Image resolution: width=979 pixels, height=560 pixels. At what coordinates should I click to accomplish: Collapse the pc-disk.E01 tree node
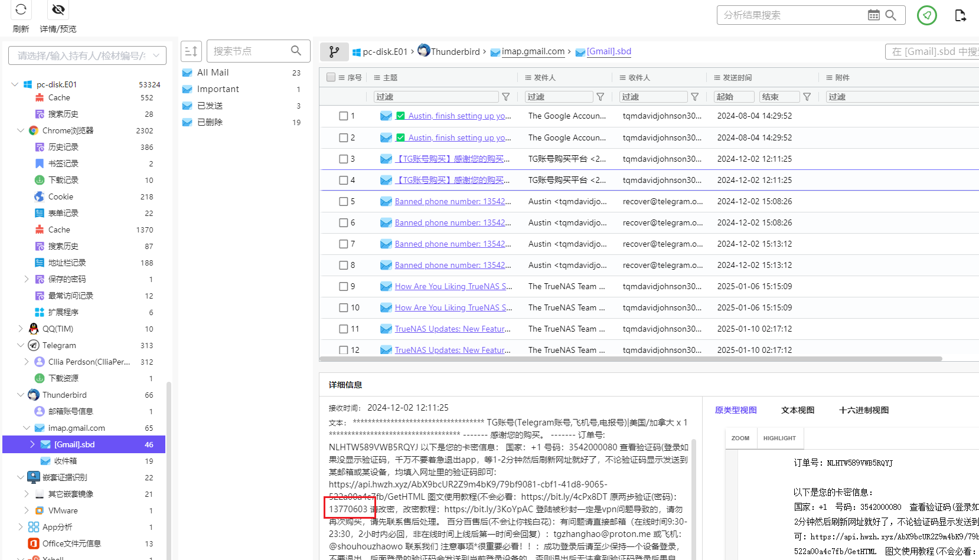click(x=15, y=84)
